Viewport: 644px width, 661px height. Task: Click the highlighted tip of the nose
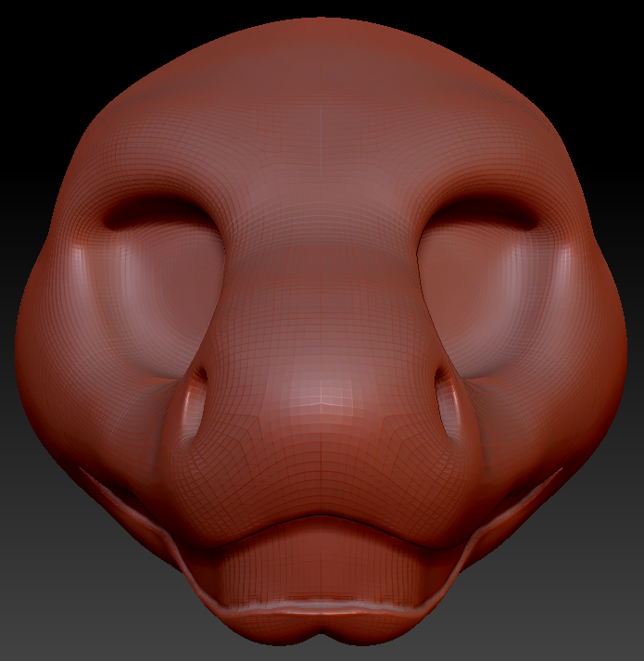pos(322,399)
